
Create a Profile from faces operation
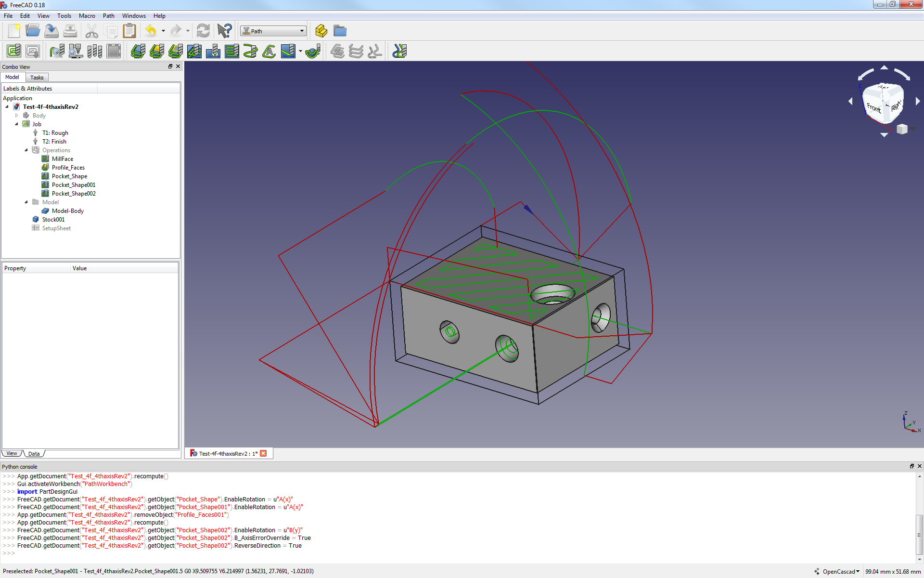[157, 51]
